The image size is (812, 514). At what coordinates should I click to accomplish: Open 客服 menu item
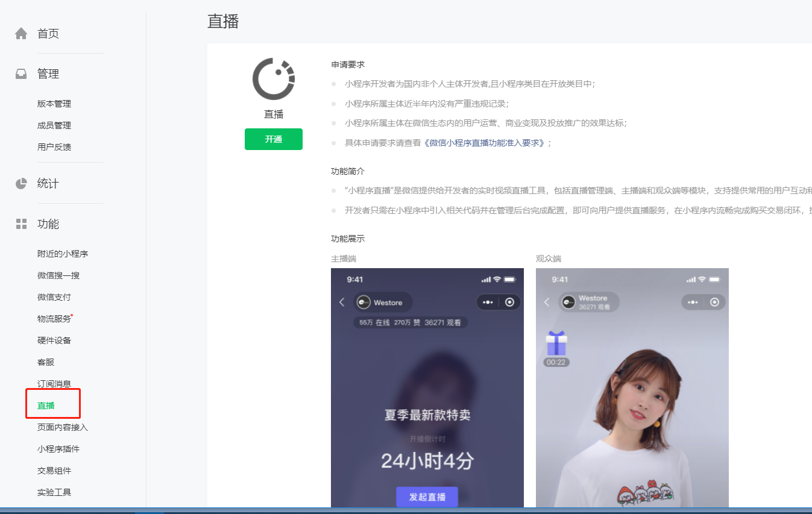[x=46, y=362]
